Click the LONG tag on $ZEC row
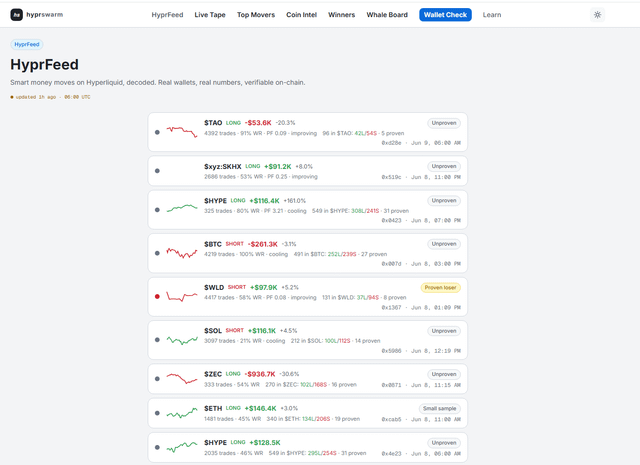Viewport: 640px width, 465px height. (233, 374)
